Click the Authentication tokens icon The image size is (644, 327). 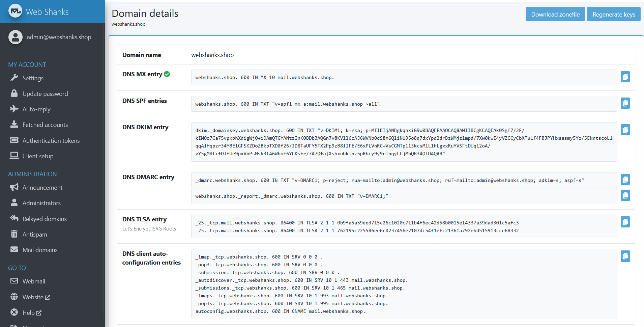[14, 140]
